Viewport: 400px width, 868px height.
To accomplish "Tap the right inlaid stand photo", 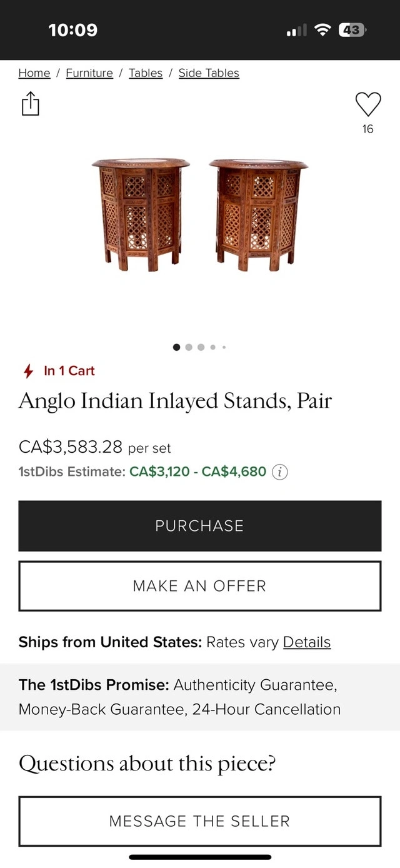I will coord(258,214).
